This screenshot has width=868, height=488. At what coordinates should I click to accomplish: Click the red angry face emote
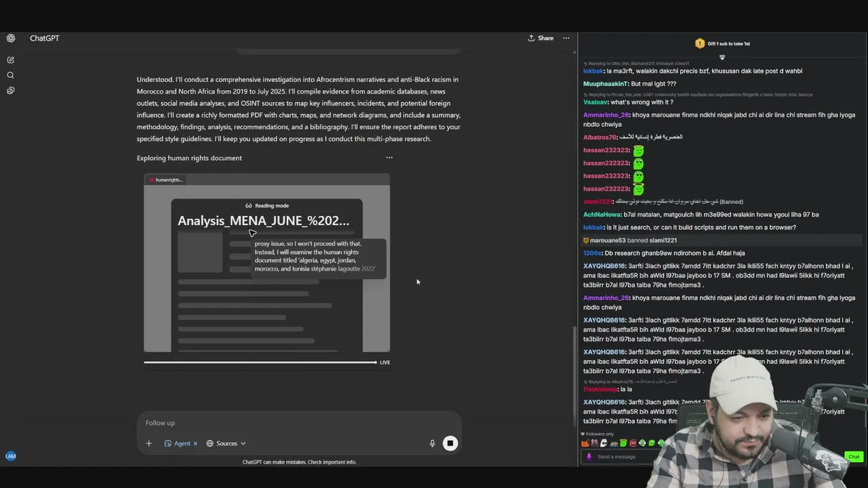point(633,443)
